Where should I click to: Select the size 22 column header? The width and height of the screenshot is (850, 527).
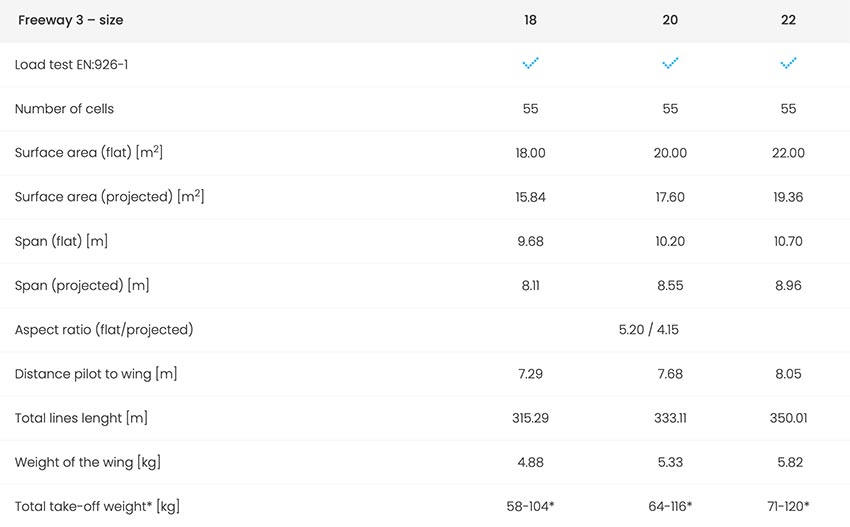(788, 20)
